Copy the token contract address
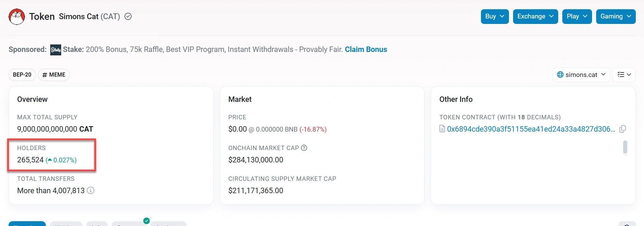The height and width of the screenshot is (226, 644). click(x=623, y=129)
